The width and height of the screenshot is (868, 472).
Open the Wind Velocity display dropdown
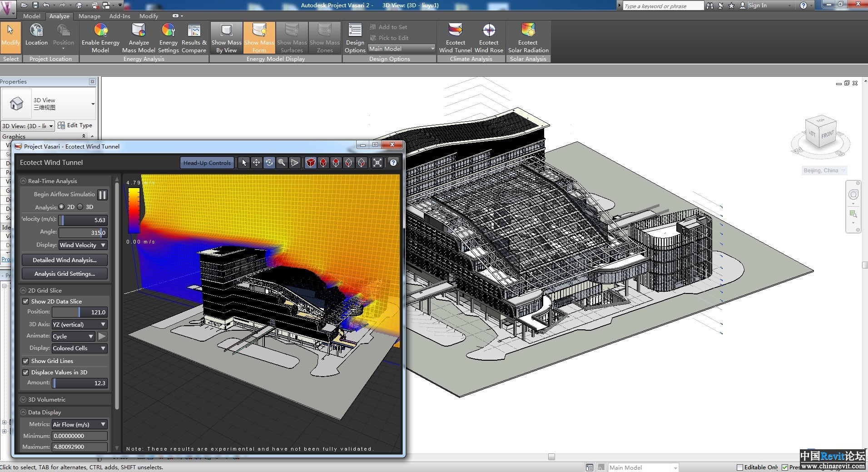(83, 245)
